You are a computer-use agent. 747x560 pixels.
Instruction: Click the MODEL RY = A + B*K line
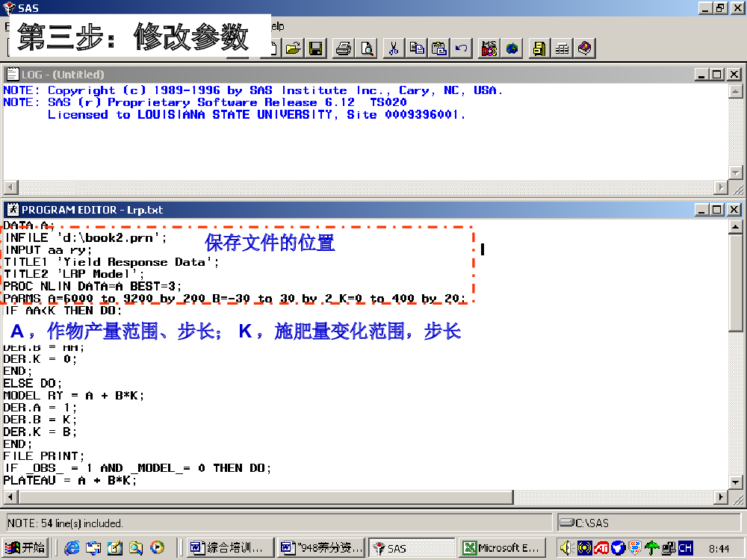click(74, 396)
